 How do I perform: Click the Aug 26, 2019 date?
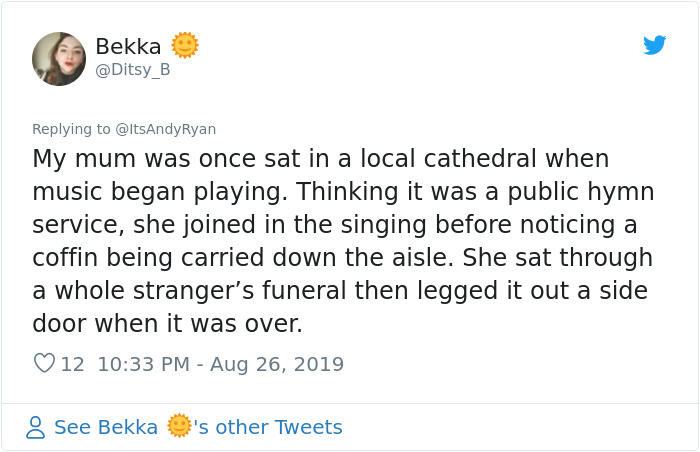point(276,364)
